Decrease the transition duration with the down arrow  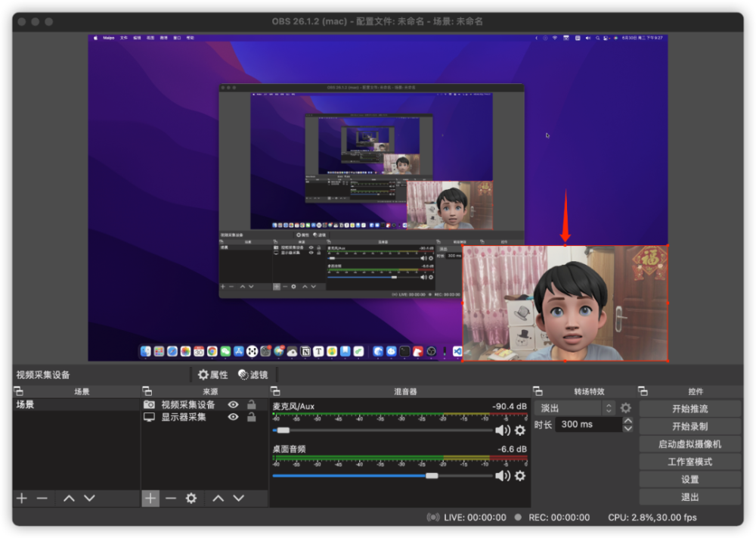tap(627, 428)
